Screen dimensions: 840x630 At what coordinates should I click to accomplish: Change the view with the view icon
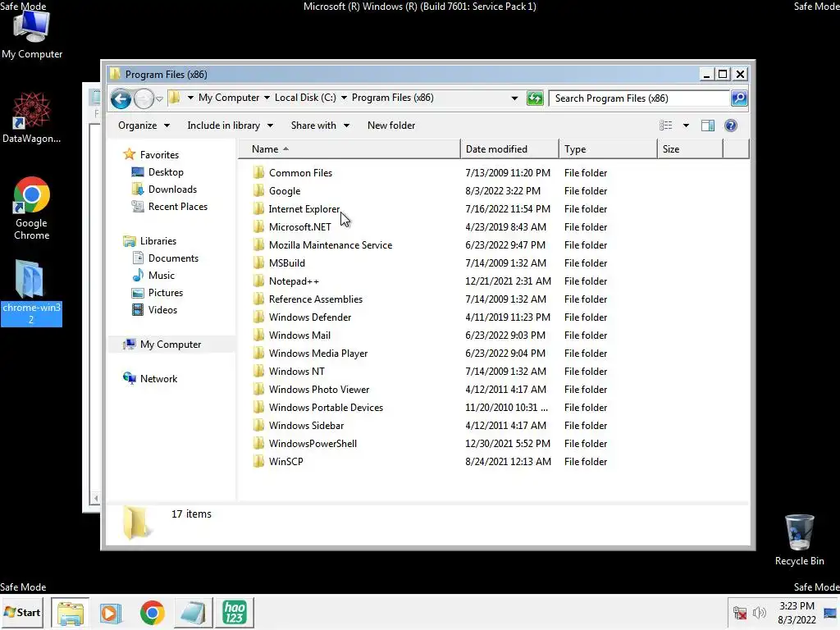[x=666, y=126]
